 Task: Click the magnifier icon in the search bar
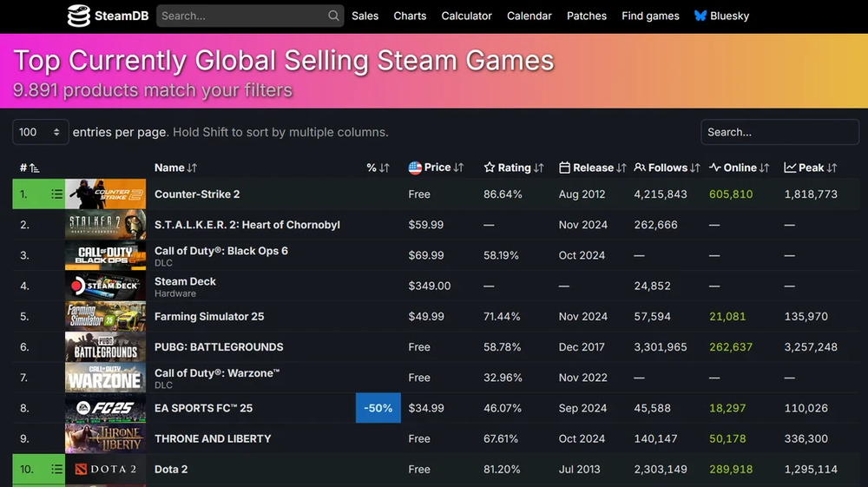click(x=333, y=16)
